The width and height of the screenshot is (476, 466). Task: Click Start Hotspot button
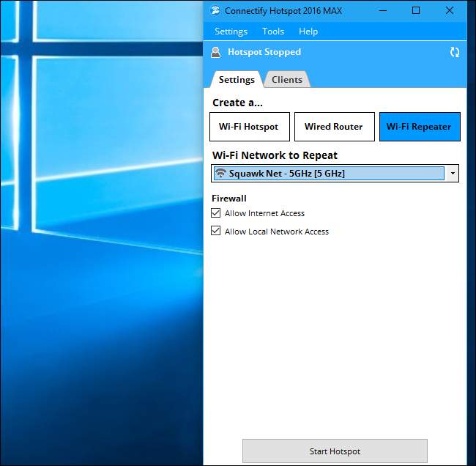335,451
